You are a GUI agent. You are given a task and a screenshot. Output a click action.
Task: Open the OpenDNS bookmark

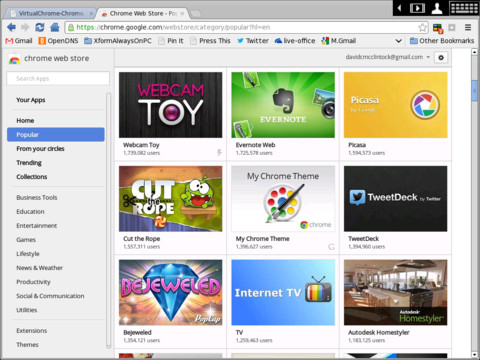coord(58,41)
